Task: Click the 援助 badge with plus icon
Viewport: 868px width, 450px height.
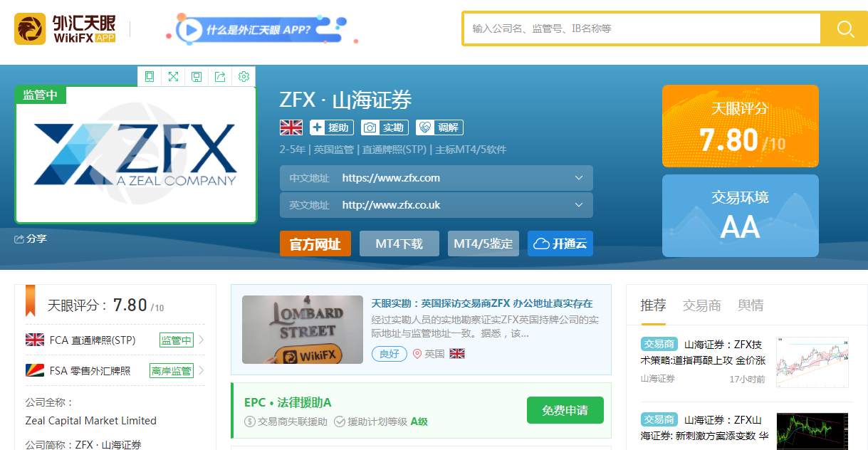Action: (x=332, y=127)
